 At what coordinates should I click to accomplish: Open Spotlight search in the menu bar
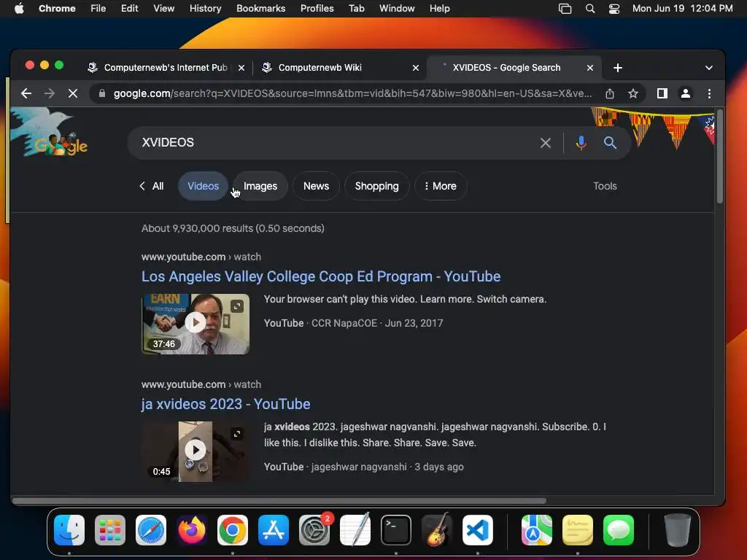(x=589, y=9)
